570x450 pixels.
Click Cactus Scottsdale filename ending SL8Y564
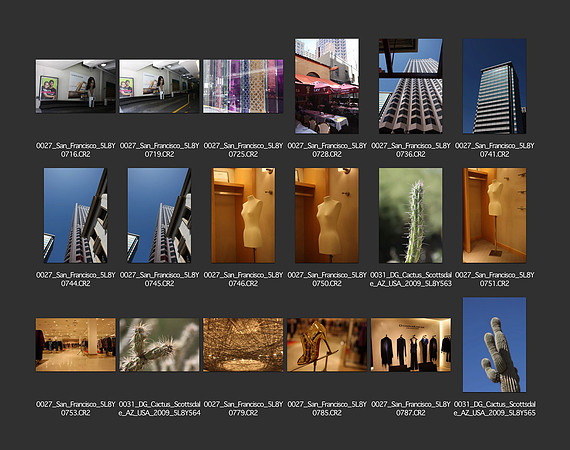pyautogui.click(x=159, y=408)
